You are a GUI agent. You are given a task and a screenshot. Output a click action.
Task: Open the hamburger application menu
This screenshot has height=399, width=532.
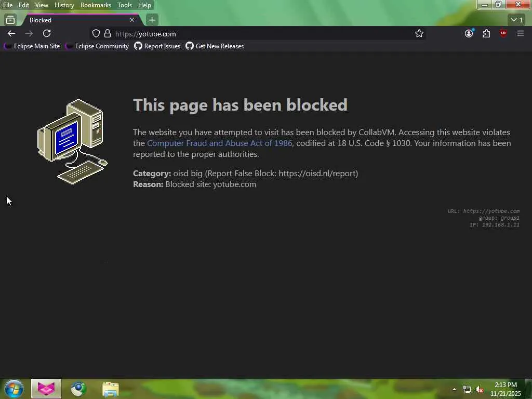[x=520, y=33]
